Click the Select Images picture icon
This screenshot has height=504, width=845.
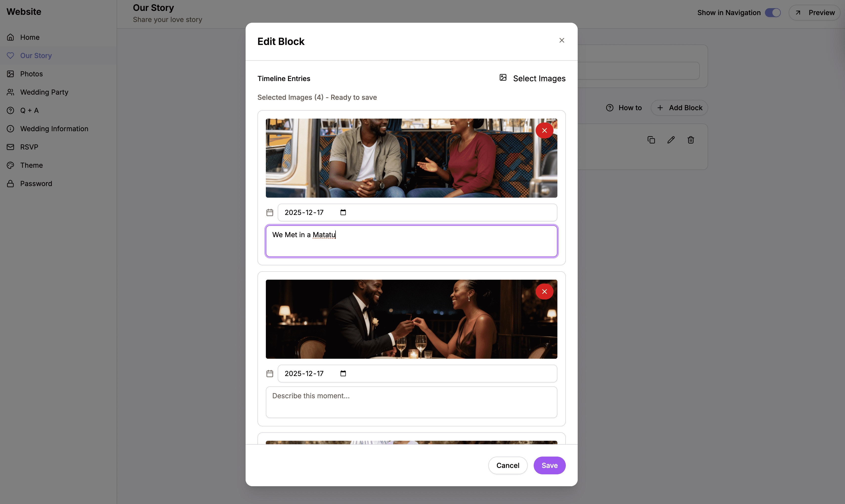tap(503, 78)
